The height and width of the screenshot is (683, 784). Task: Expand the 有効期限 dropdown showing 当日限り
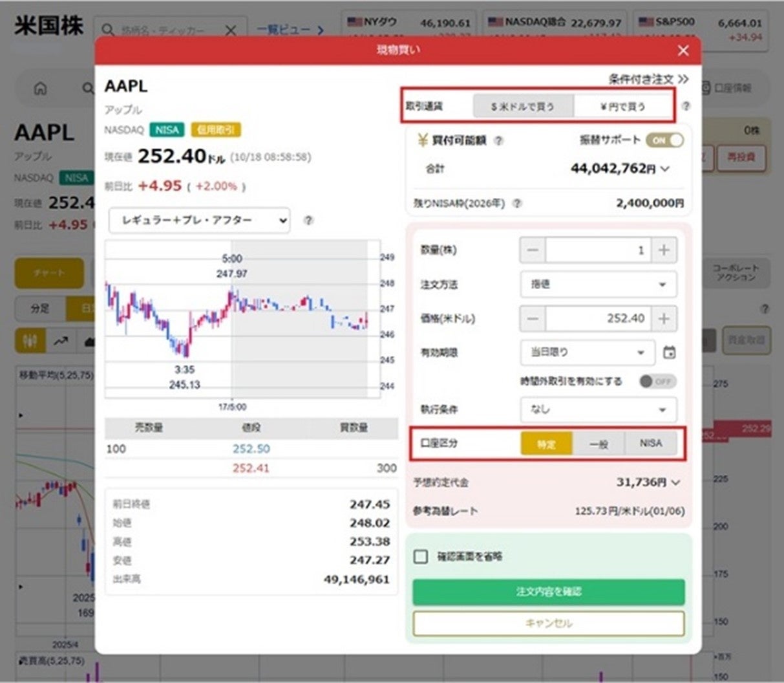tap(587, 352)
